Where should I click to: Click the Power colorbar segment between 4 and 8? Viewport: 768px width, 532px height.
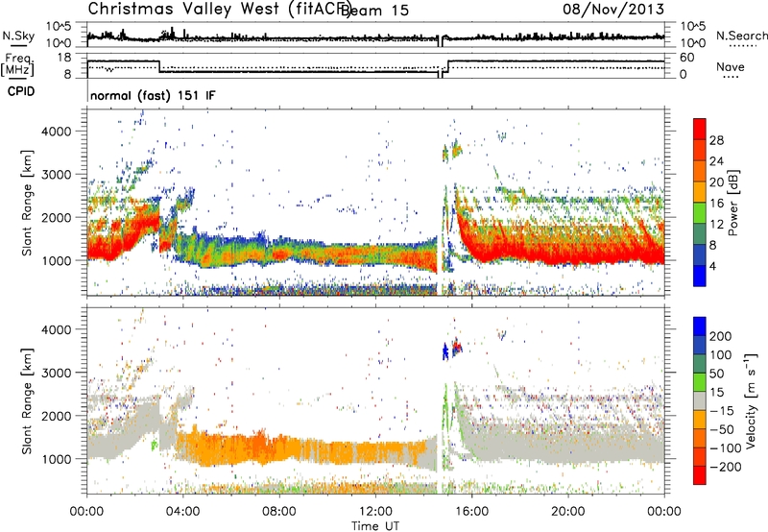coord(700,255)
